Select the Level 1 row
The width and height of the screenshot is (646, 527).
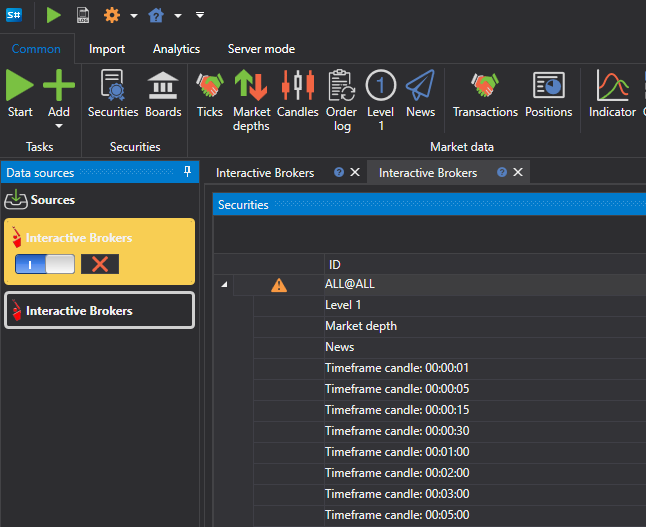click(x=449, y=305)
